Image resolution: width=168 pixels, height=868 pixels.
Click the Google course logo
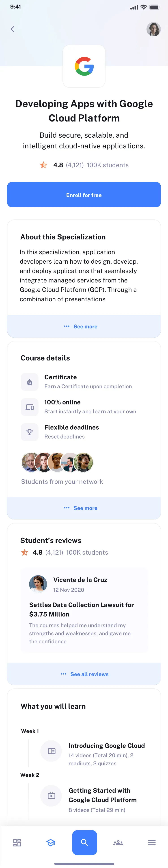[84, 66]
